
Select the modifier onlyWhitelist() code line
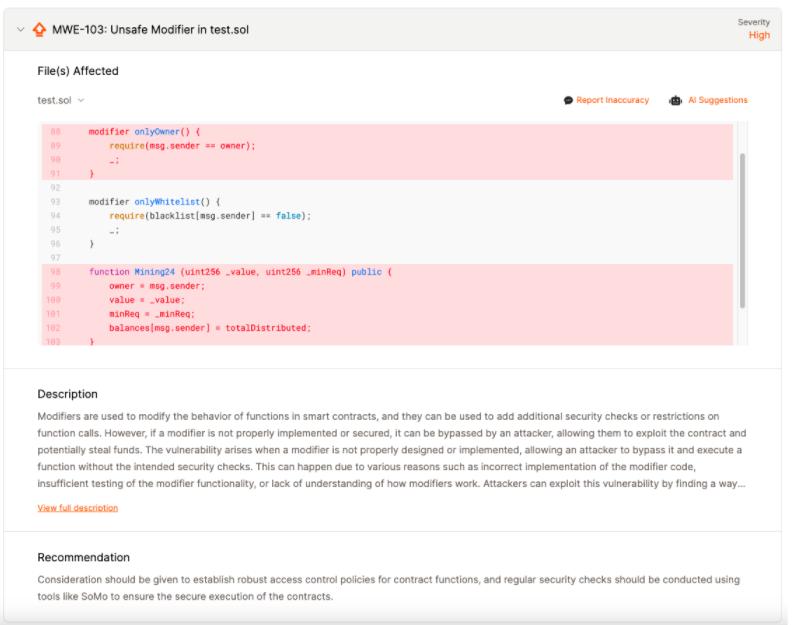click(x=154, y=201)
